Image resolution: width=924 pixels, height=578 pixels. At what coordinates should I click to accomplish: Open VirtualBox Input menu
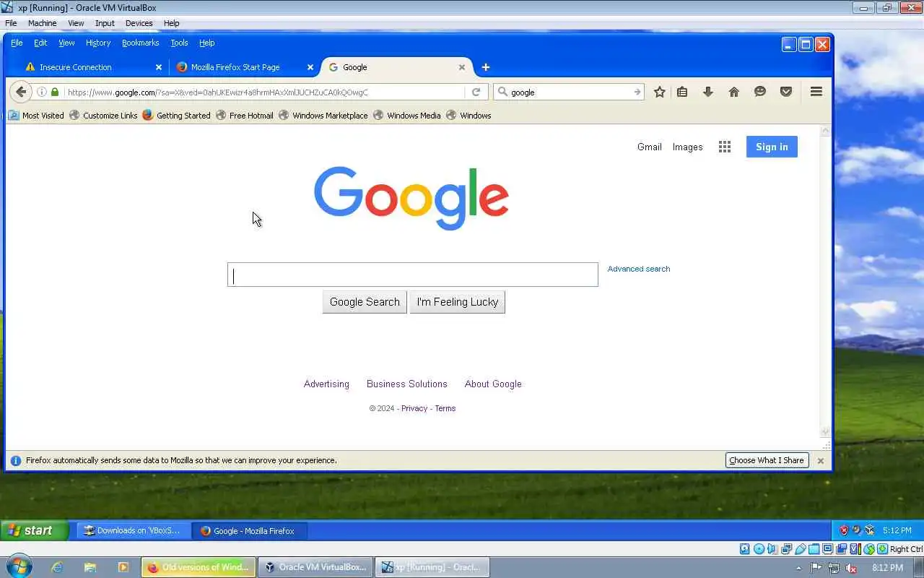(x=105, y=23)
